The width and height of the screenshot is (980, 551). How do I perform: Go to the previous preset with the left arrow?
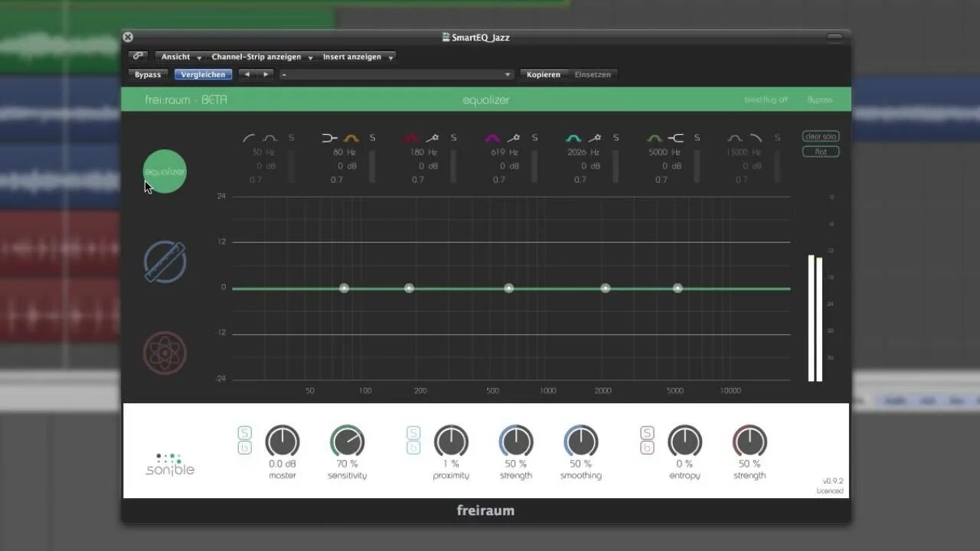[247, 74]
